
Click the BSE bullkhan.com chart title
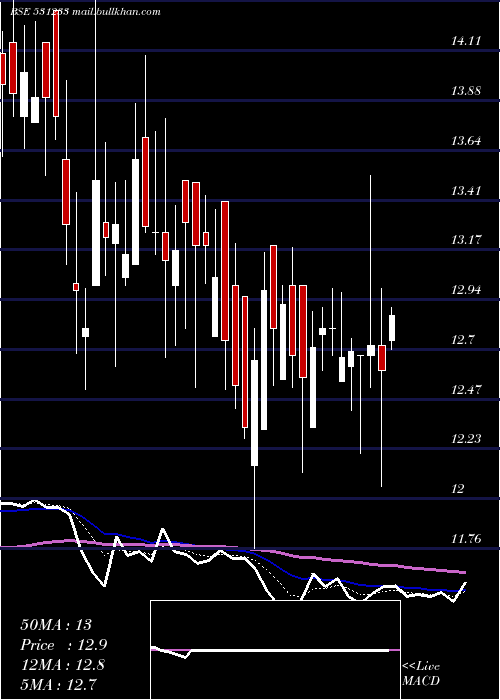pos(85,12)
